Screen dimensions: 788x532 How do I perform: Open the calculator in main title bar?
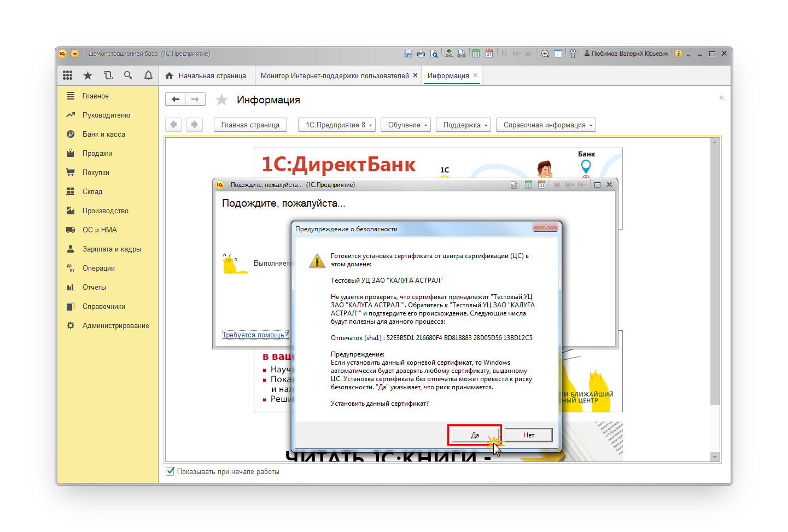pyautogui.click(x=476, y=54)
